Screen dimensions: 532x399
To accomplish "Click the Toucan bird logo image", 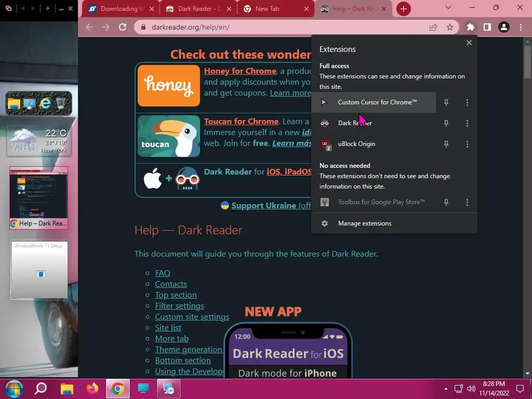I will click(169, 136).
